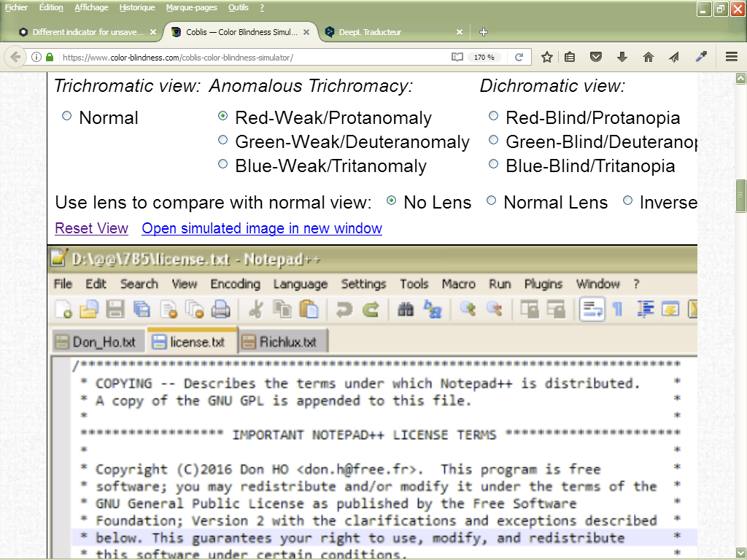Click Notepad++ Replace icon
The height and width of the screenshot is (560, 747).
click(432, 309)
